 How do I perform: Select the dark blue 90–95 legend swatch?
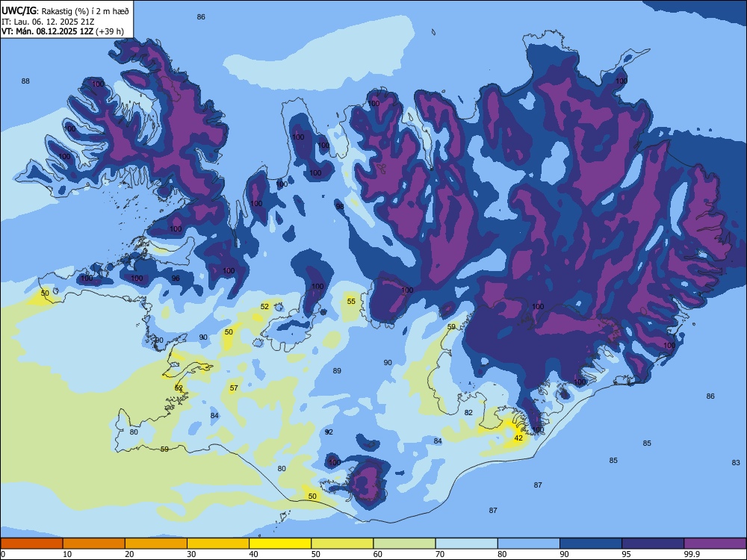tap(591, 544)
